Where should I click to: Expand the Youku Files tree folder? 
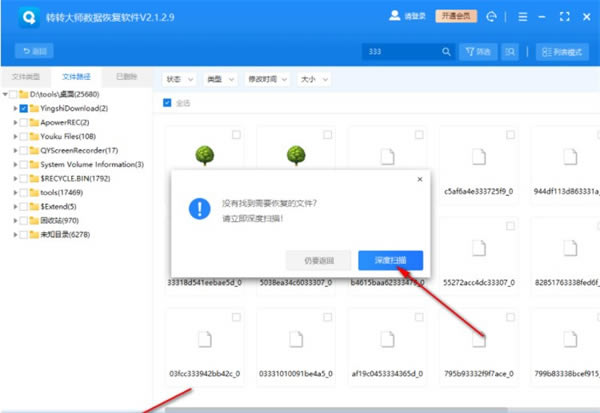click(x=14, y=136)
